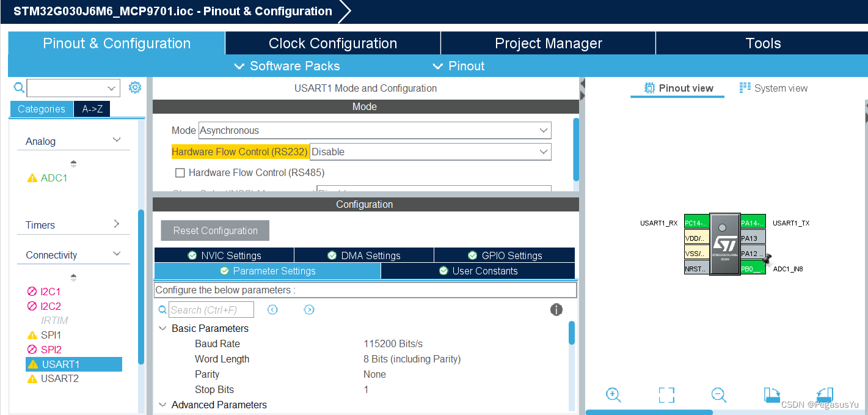
Task: Click the NRST pin on the chip
Action: pyautogui.click(x=696, y=268)
